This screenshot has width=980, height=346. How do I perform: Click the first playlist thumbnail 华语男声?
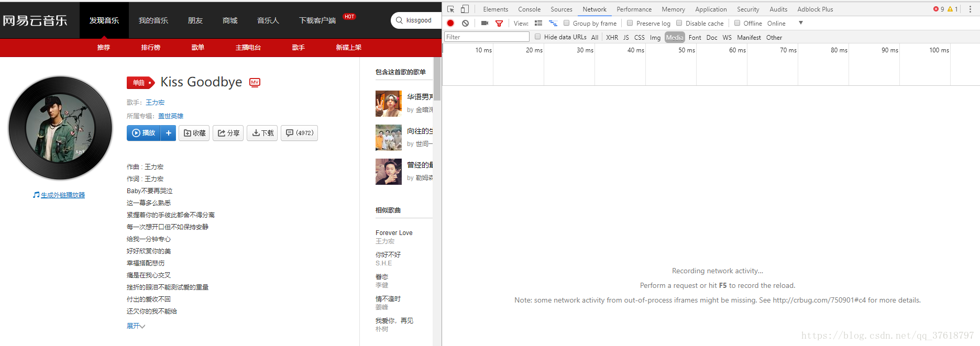coord(389,104)
